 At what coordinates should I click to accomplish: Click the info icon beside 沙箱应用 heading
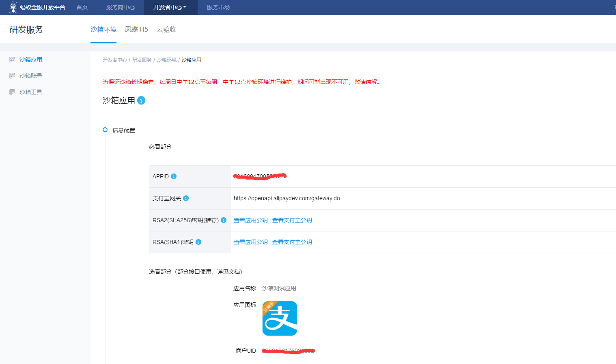(x=141, y=100)
